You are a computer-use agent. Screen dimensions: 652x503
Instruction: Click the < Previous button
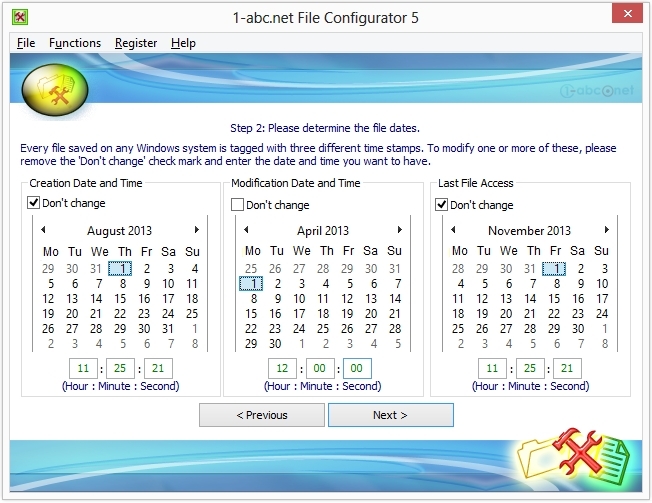[x=261, y=415]
